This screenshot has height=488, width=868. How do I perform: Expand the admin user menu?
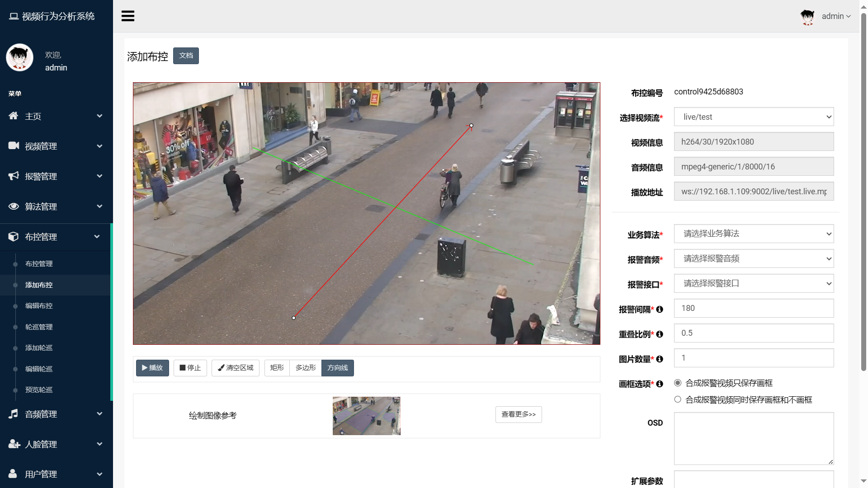835,16
